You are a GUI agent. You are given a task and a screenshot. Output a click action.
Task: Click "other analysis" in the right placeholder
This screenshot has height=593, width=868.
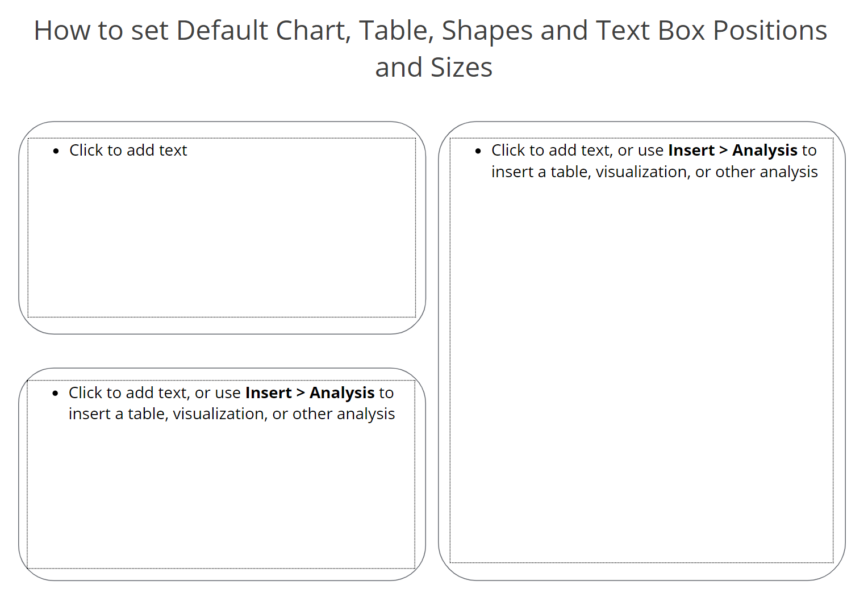766,172
